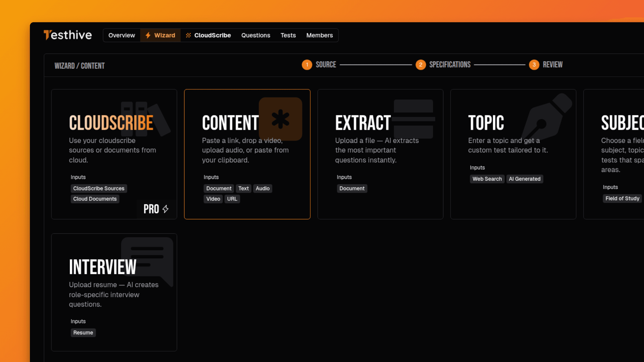This screenshot has height=362, width=644.
Task: Click the Web Search tag
Action: (x=487, y=179)
